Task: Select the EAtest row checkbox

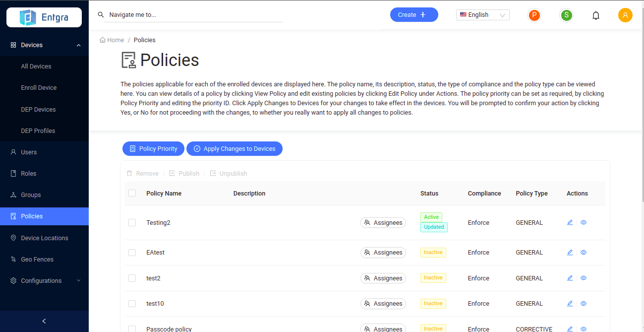Action: [132, 253]
